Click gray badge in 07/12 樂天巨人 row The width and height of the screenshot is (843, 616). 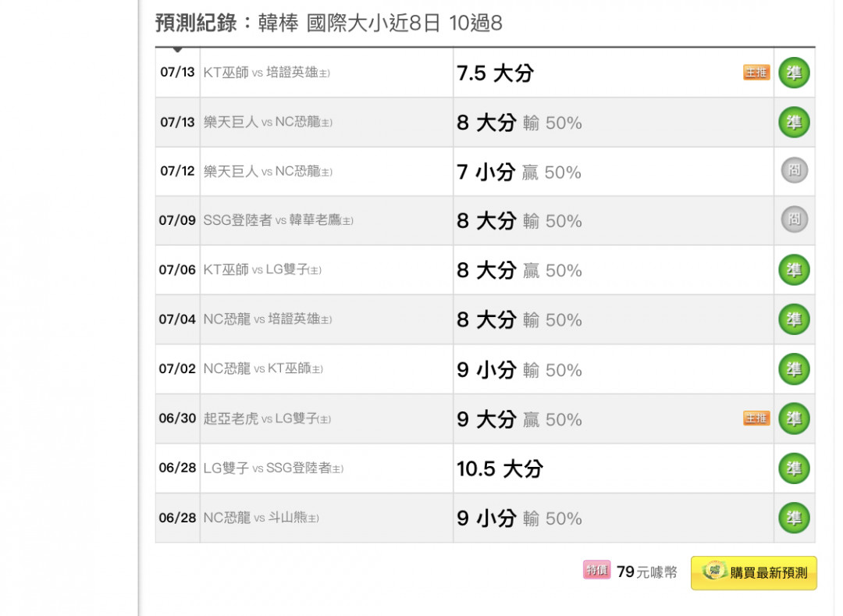click(794, 171)
